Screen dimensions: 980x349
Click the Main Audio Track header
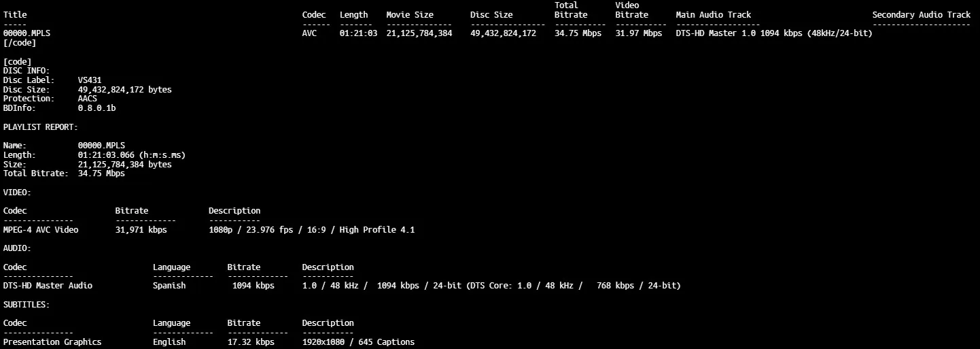pyautogui.click(x=713, y=15)
